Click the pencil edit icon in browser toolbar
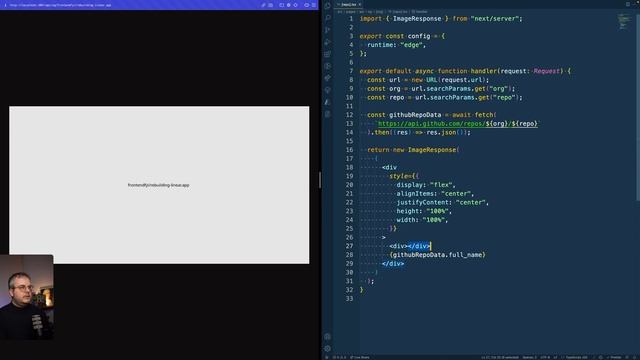 [263, 5]
